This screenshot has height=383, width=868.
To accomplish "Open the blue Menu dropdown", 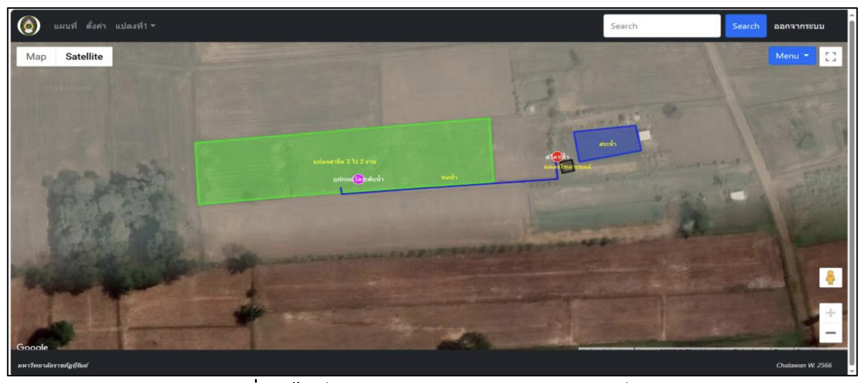I will click(792, 56).
